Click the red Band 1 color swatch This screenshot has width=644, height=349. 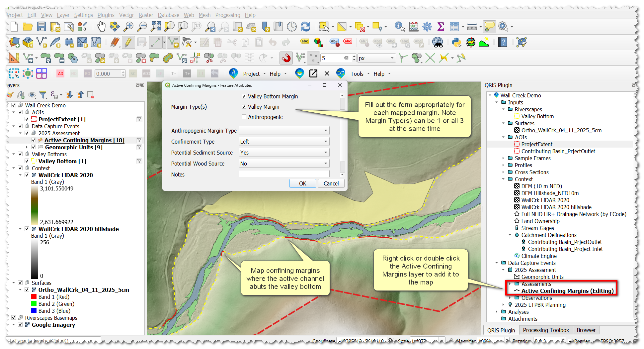34,297
